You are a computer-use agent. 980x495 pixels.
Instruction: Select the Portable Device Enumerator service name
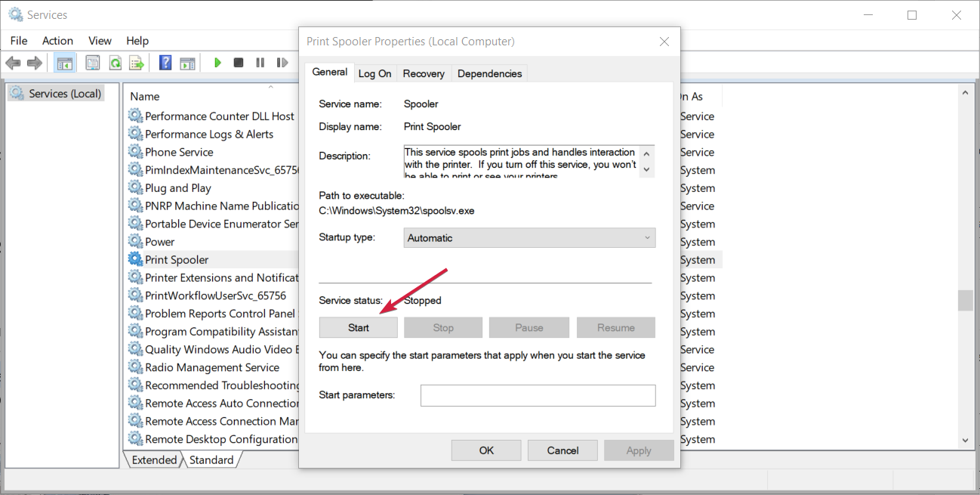point(222,224)
